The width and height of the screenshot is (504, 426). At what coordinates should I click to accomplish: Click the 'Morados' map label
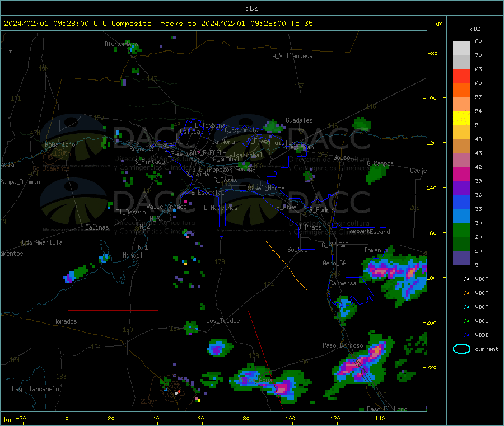click(65, 321)
